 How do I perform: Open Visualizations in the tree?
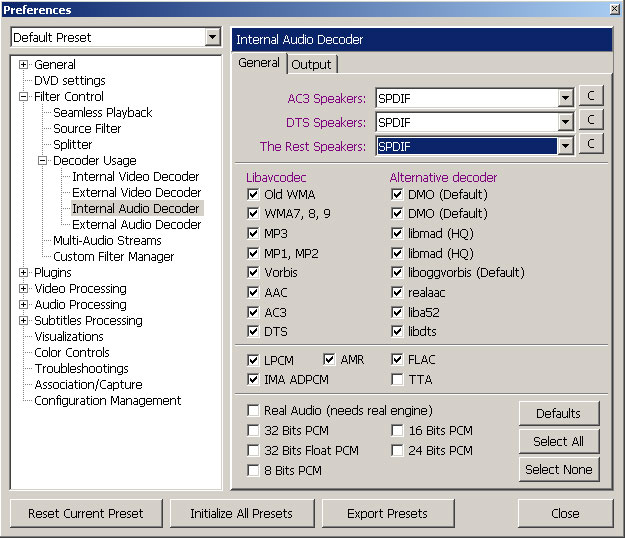[69, 337]
